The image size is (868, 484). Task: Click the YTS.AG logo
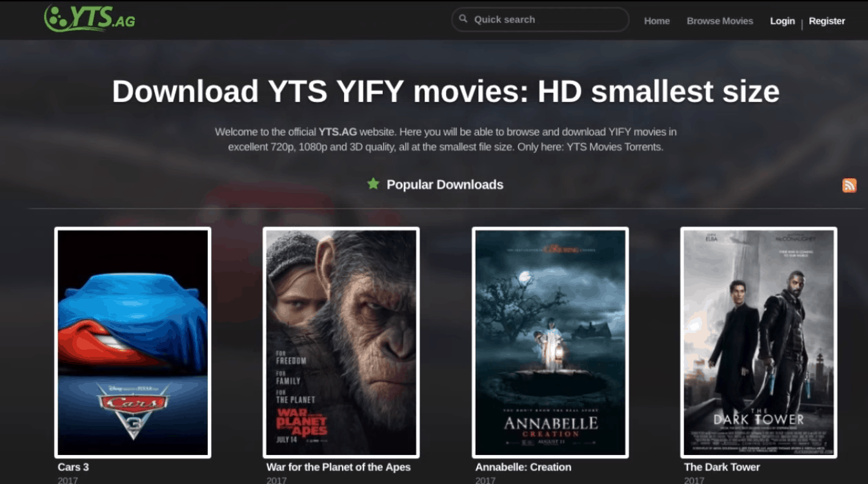(x=89, y=18)
